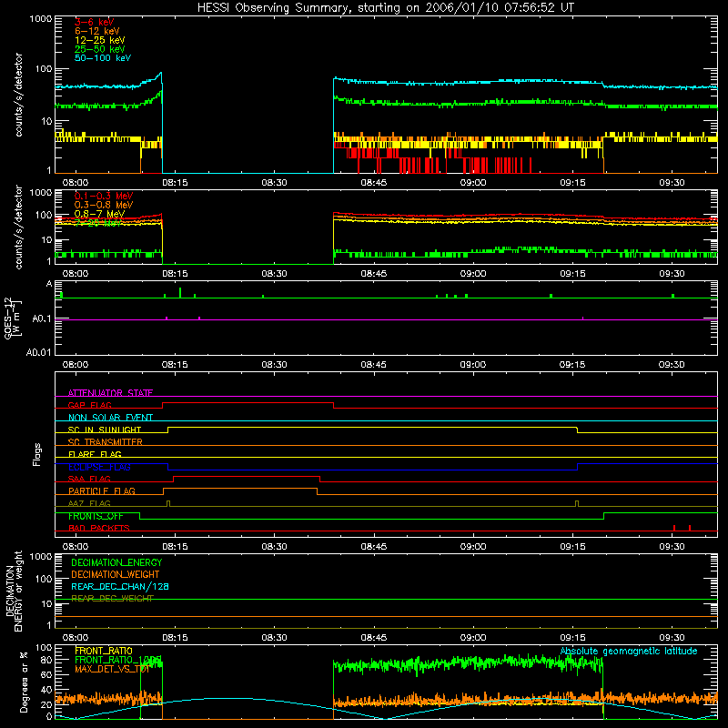Select the PARTICLE_FLAG label

[102, 490]
